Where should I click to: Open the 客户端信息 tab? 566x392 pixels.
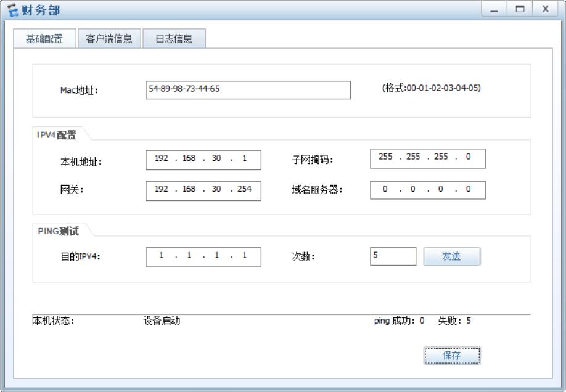click(109, 39)
